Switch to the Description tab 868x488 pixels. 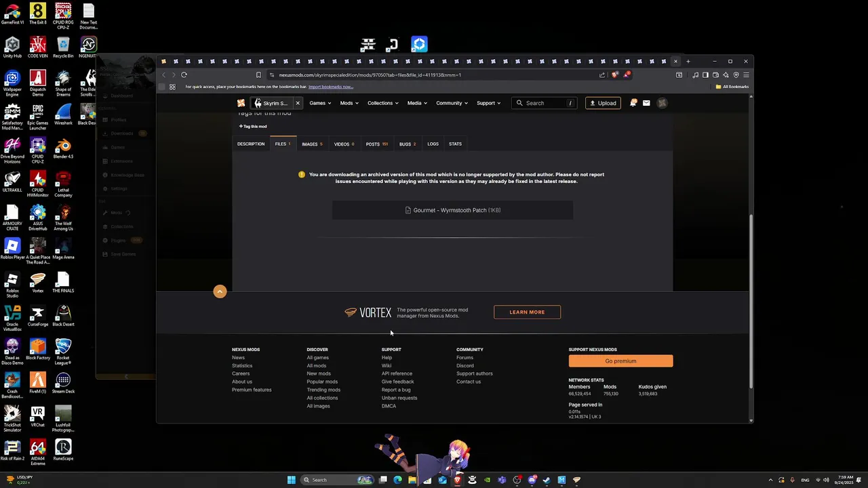coord(251,144)
